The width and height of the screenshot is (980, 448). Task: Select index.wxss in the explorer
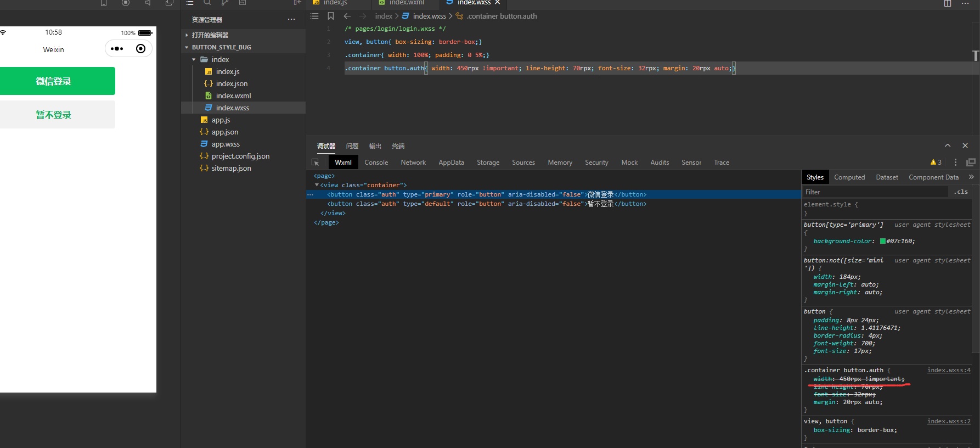[243, 108]
